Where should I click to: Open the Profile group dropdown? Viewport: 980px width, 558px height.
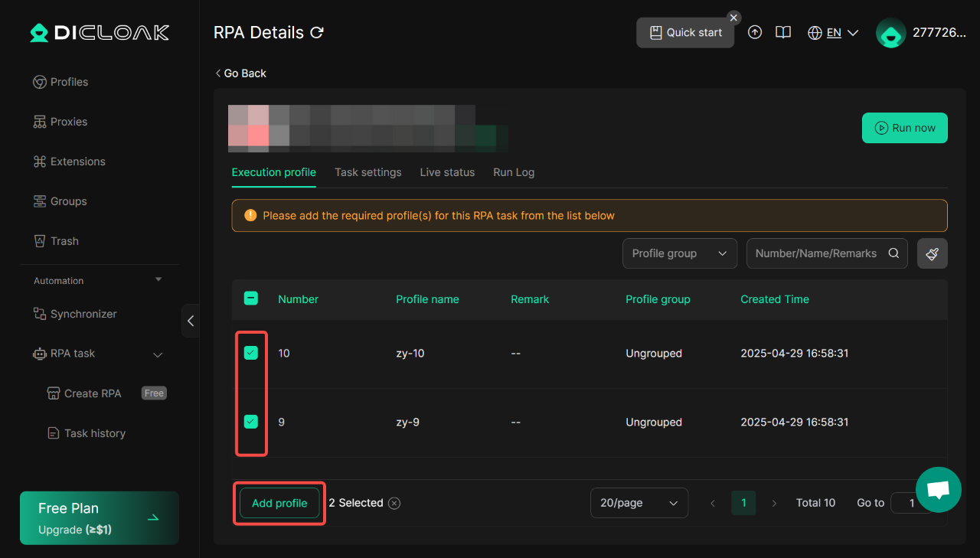(x=680, y=253)
